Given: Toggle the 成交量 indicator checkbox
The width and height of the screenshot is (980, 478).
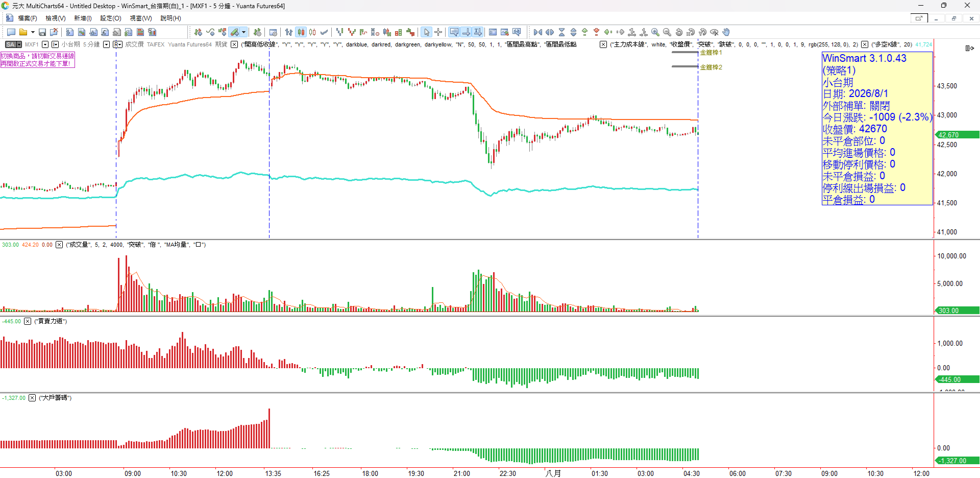Looking at the screenshot, I should pyautogui.click(x=59, y=245).
